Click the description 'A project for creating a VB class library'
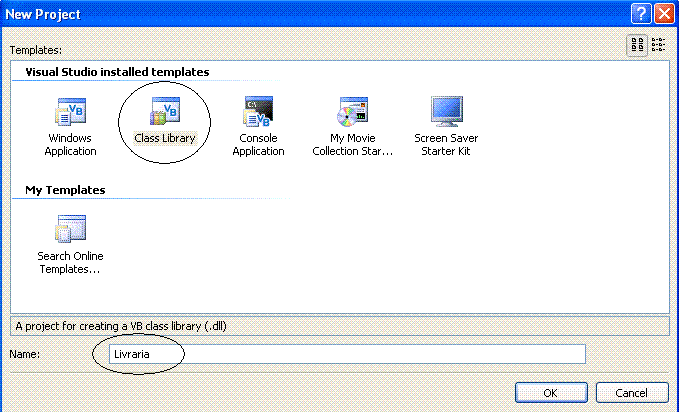 coord(121,326)
